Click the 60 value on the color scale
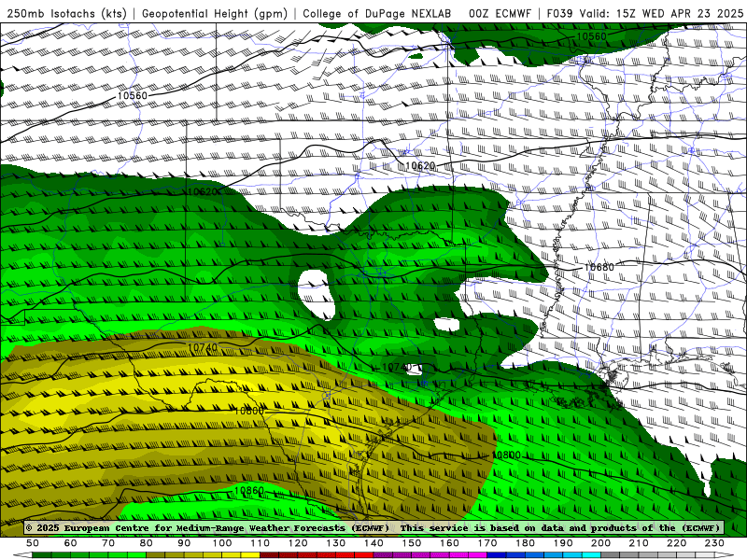The width and height of the screenshot is (747, 560). click(x=71, y=543)
